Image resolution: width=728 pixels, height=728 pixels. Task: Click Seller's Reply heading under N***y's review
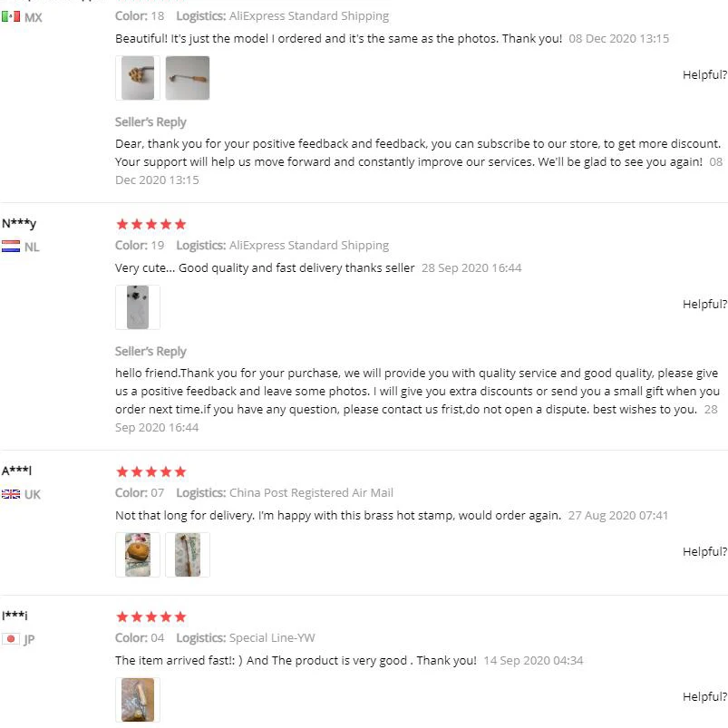(150, 352)
